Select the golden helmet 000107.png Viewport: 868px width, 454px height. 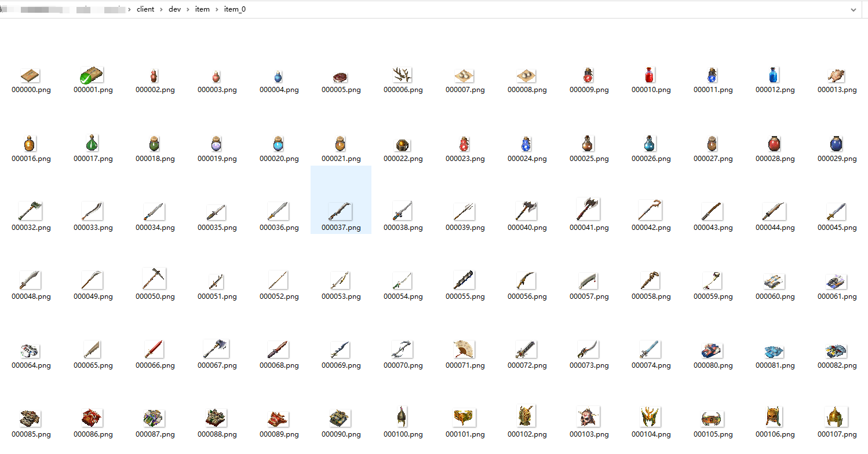click(836, 417)
